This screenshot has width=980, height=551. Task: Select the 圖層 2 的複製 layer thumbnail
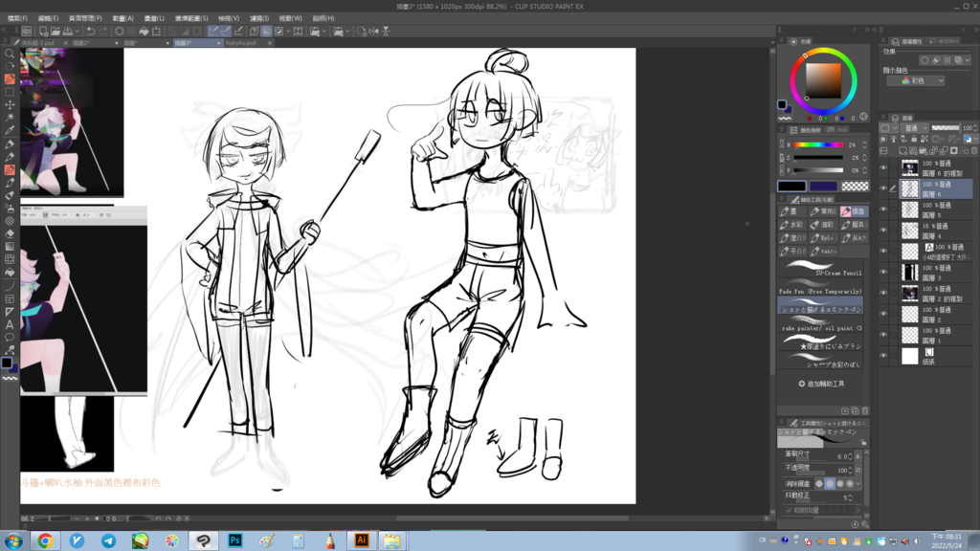point(910,293)
